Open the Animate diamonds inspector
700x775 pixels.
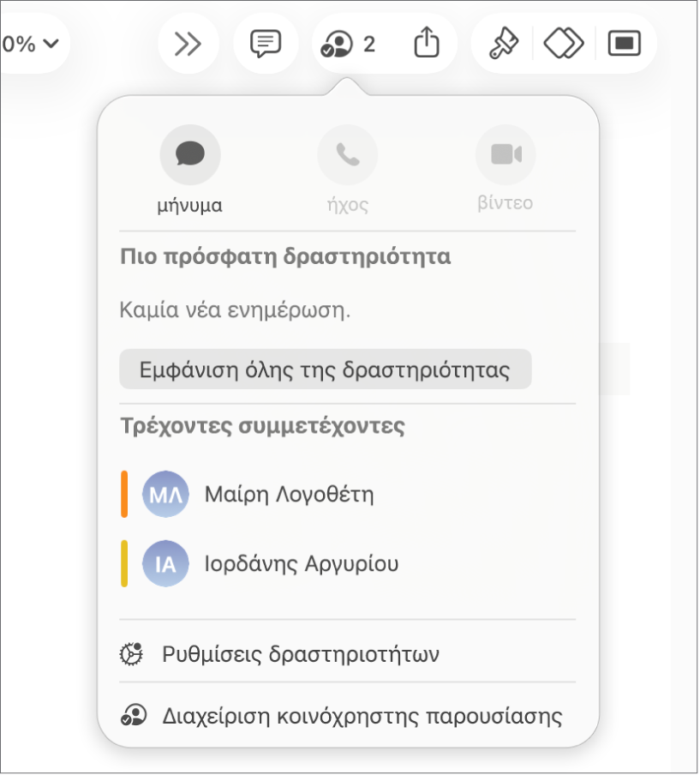point(564,44)
